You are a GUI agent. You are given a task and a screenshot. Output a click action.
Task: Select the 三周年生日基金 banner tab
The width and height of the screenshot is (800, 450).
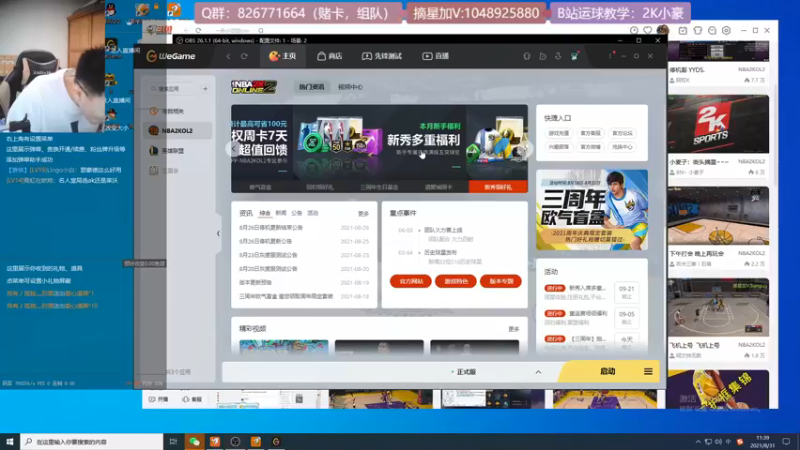coord(379,187)
